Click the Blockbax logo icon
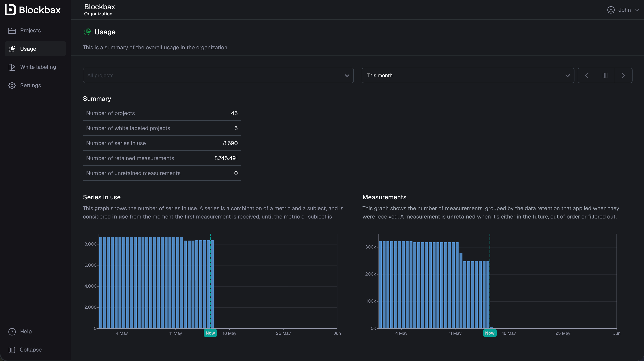This screenshot has width=644, height=361. (10, 10)
